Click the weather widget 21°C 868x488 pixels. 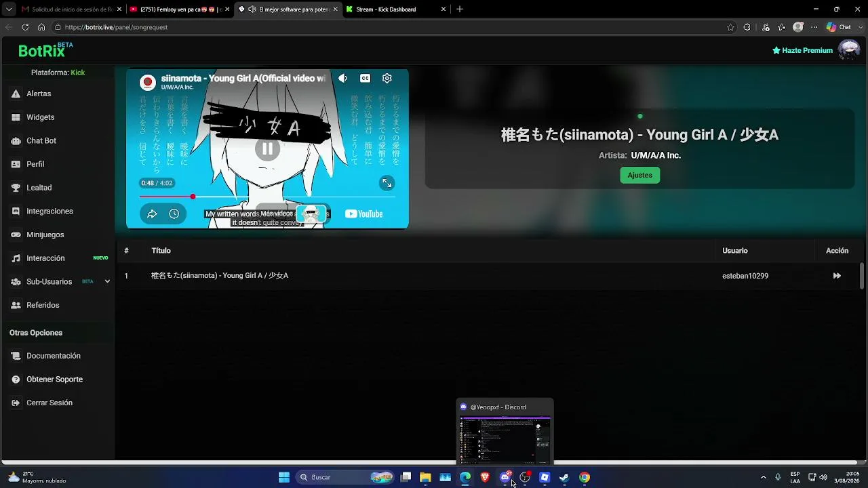click(37, 477)
